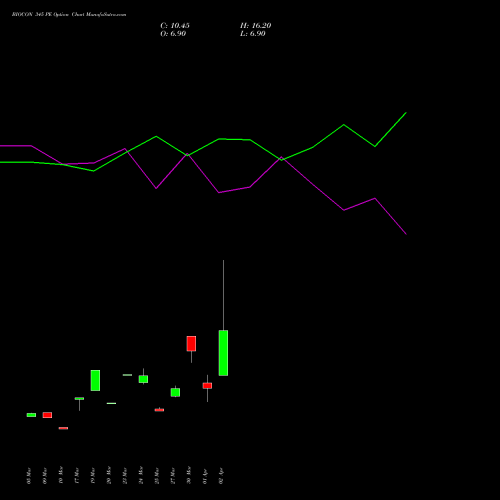The image size is (500, 500).
Task: Click the BIOCON 345 PE chart title
Action: tap(69, 15)
